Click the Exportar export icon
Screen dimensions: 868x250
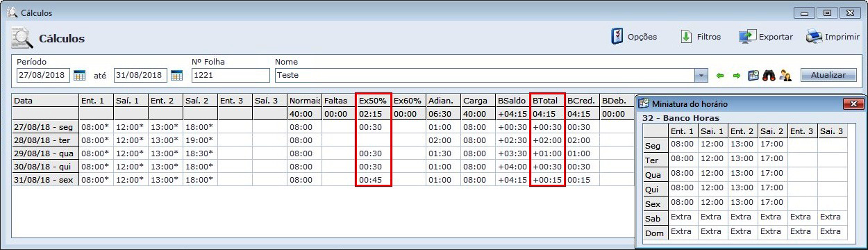[747, 37]
